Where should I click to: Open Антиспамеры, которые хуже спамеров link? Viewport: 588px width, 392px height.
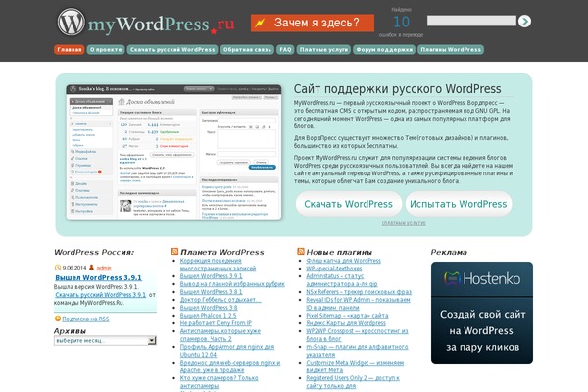[x=220, y=335]
